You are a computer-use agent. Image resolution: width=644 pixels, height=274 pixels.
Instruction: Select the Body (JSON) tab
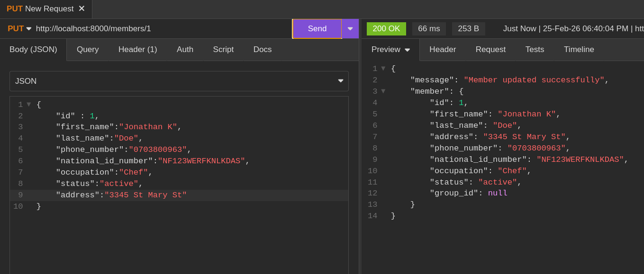click(33, 50)
